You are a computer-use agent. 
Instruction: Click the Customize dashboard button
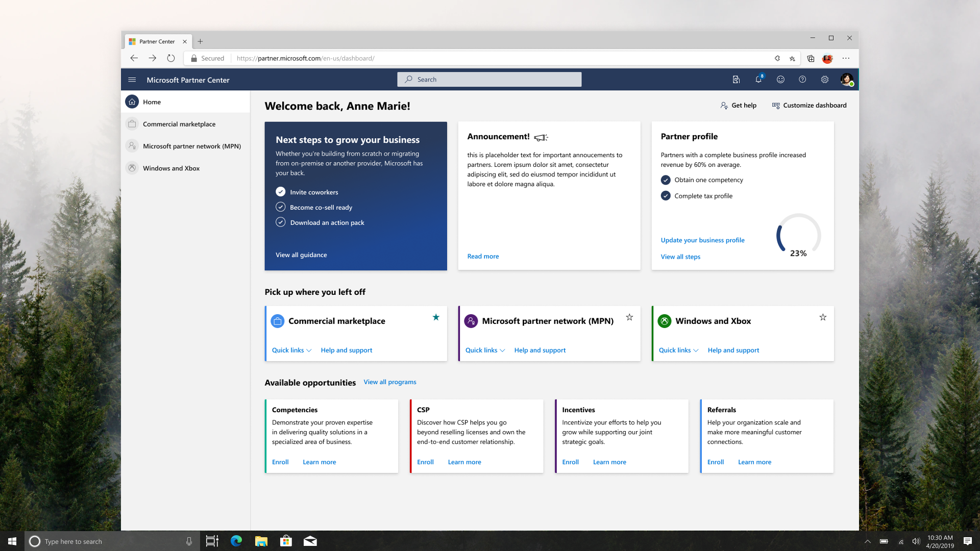[x=809, y=105]
